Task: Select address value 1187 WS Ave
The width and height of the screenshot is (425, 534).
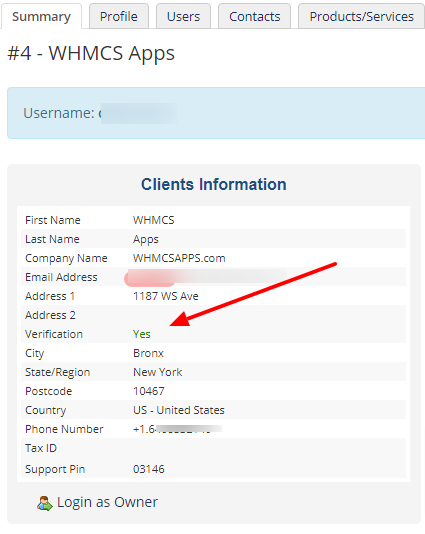Action: pyautogui.click(x=166, y=296)
